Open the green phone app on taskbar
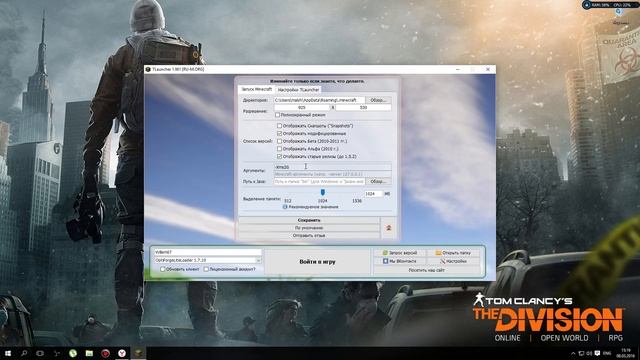The image size is (640, 360). point(73,353)
